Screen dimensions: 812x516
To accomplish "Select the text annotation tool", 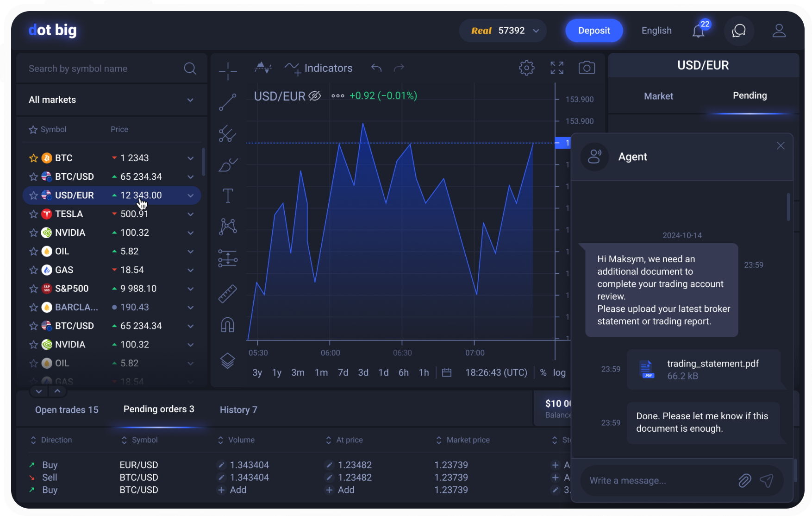I will click(x=228, y=195).
